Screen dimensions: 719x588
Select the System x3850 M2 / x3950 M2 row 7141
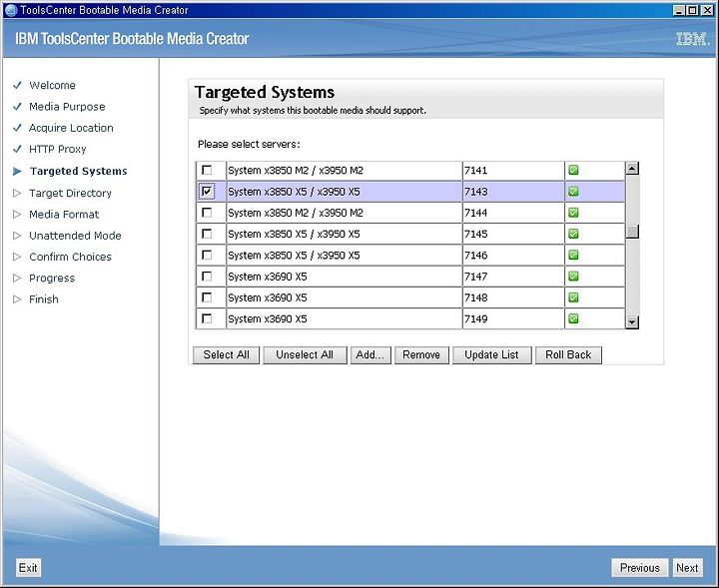coord(410,171)
